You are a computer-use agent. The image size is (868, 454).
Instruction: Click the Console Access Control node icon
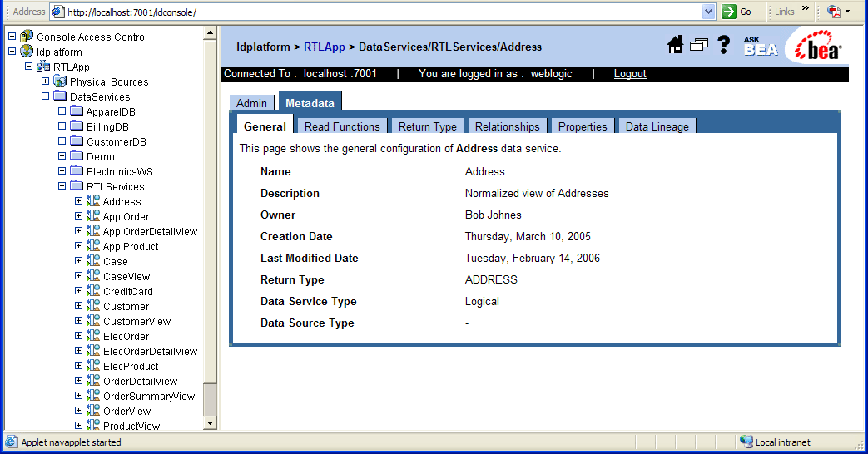[27, 37]
